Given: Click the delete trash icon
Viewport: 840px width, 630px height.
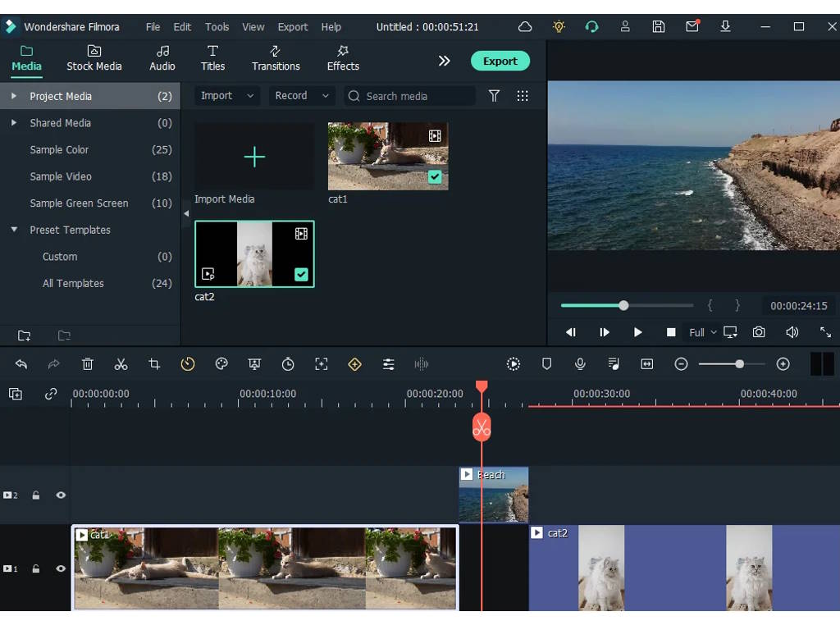Looking at the screenshot, I should point(87,364).
